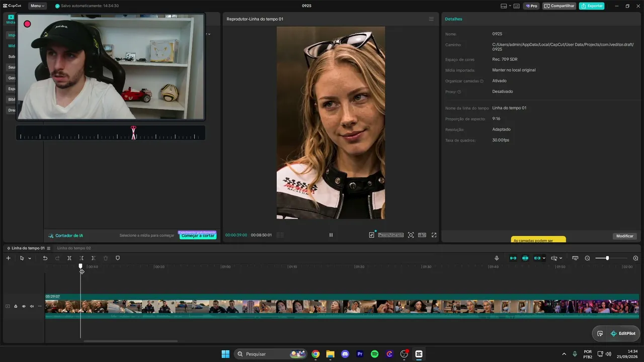Click the Exportar button

pos(592,6)
